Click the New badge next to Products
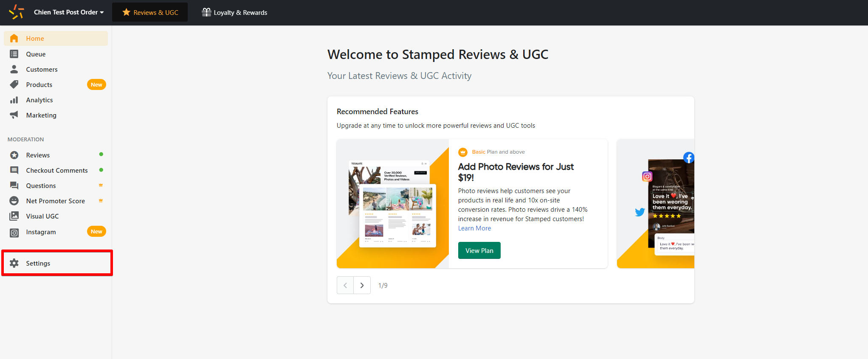This screenshot has height=359, width=868. [96, 84]
